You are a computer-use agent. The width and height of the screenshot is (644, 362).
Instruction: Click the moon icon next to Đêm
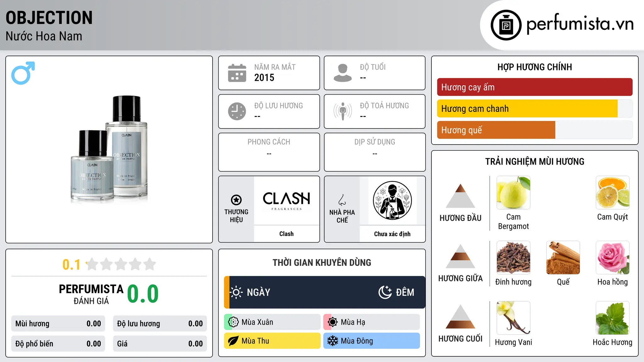(385, 292)
